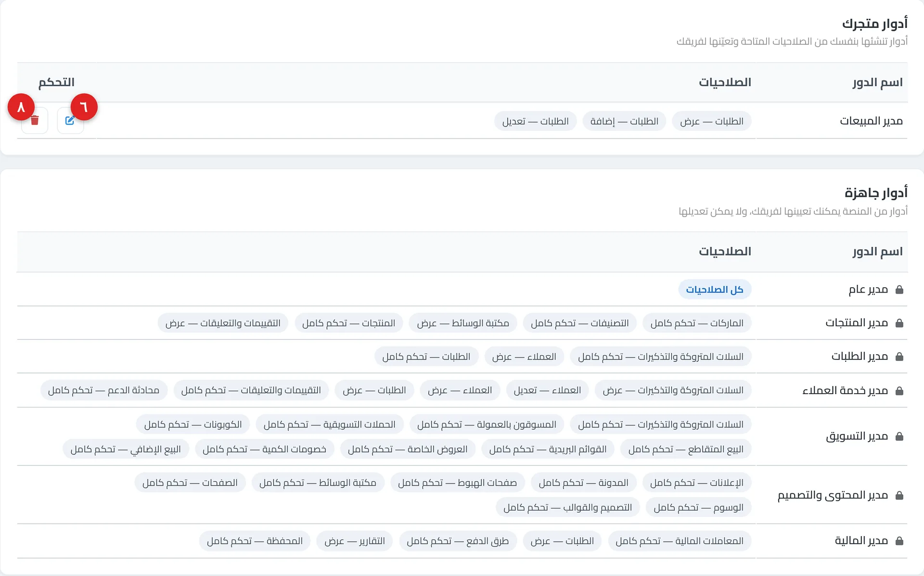The width and height of the screenshot is (924, 576).
Task: Click the red trash icon for مدير المبيعات
Action: [35, 120]
